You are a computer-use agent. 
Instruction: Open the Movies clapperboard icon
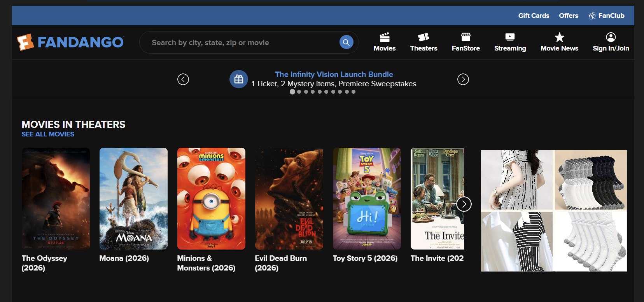[385, 37]
